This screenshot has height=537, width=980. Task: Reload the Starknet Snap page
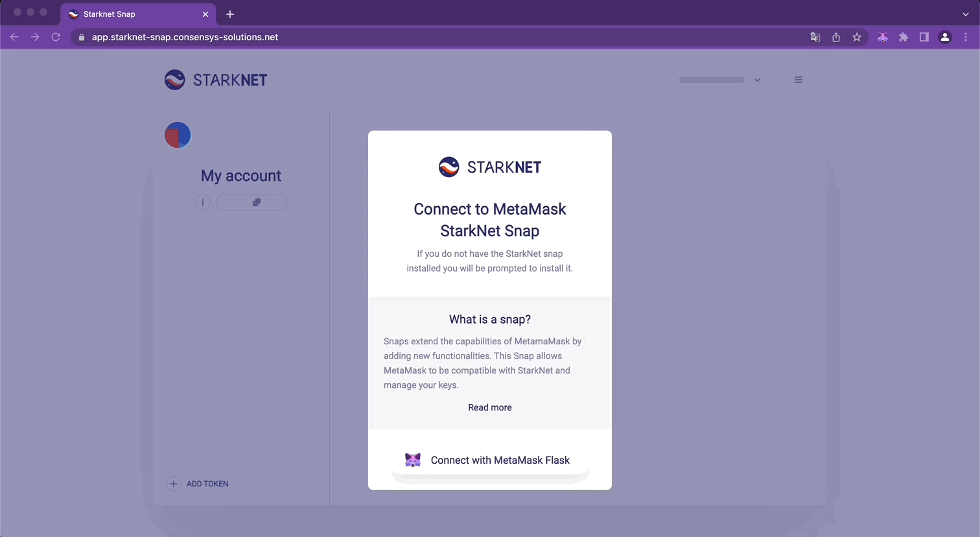(56, 37)
